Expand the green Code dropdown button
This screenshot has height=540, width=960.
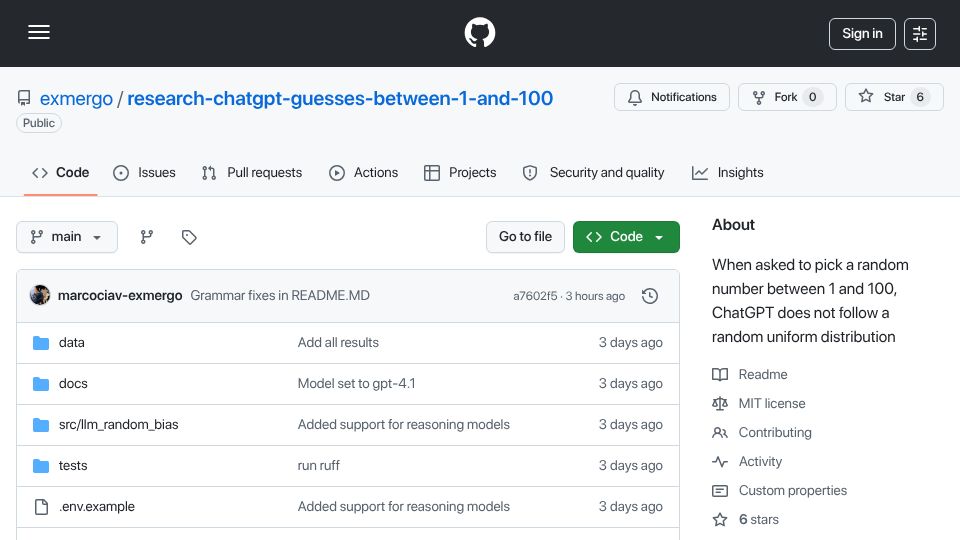point(626,237)
